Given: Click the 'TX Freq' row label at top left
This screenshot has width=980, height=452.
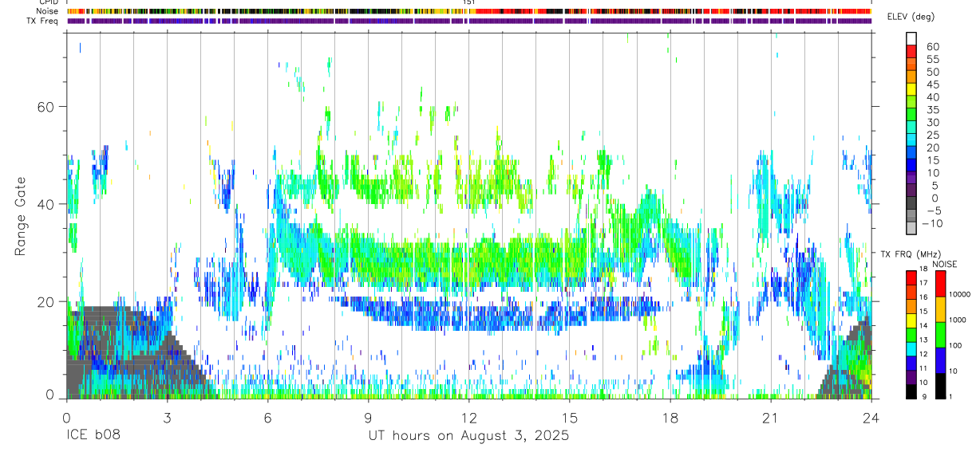Looking at the screenshot, I should click(43, 21).
